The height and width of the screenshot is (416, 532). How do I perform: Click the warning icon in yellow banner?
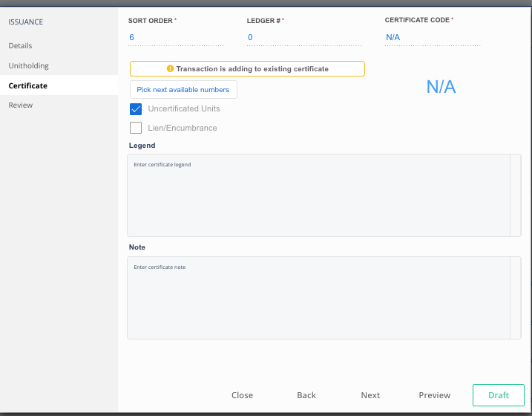(x=170, y=68)
